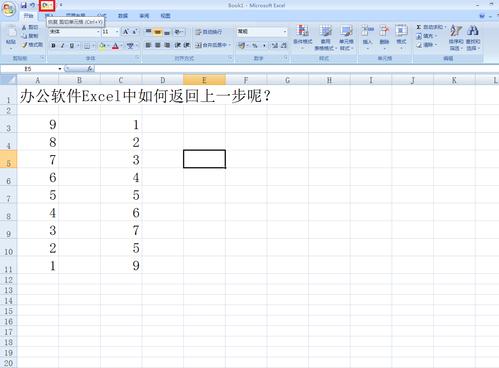Toggle center horizontal alignment
Image resolution: width=499 pixels, height=368 pixels.
158,45
